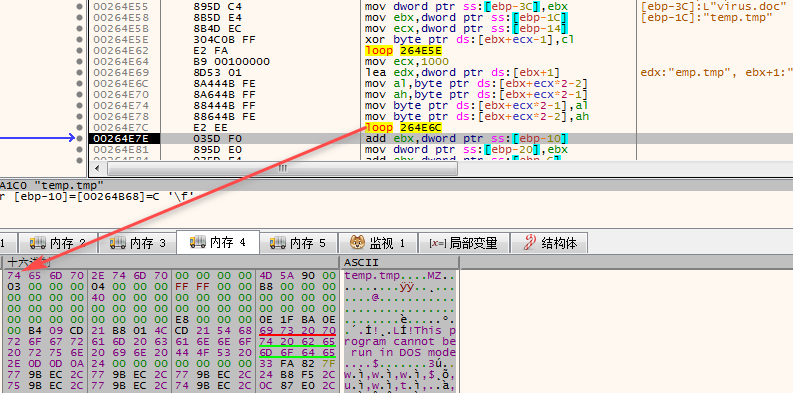The image size is (793, 393).
Task: Select hex bytes 2E 74 6D 70
Action: 129,276
